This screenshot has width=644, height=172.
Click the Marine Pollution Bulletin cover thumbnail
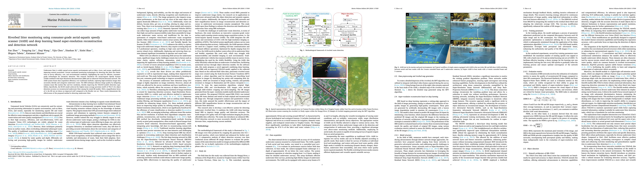pyautogui.click(x=114, y=19)
